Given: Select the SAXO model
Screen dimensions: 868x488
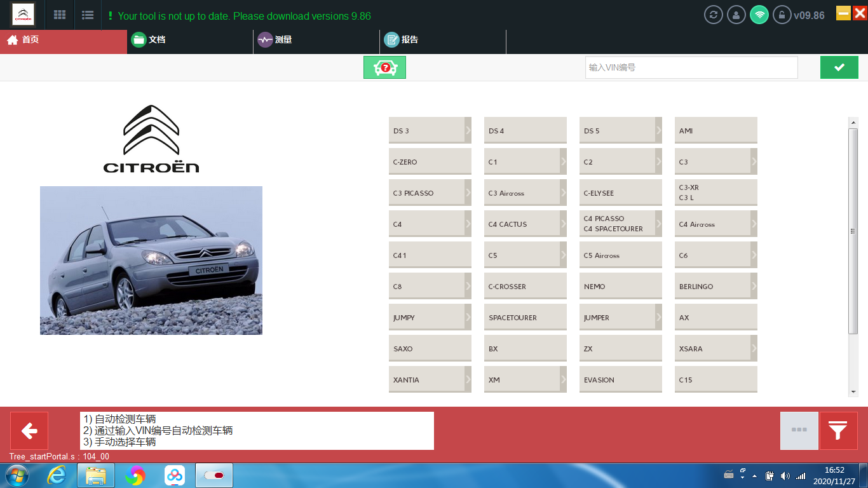Looking at the screenshot, I should point(430,348).
